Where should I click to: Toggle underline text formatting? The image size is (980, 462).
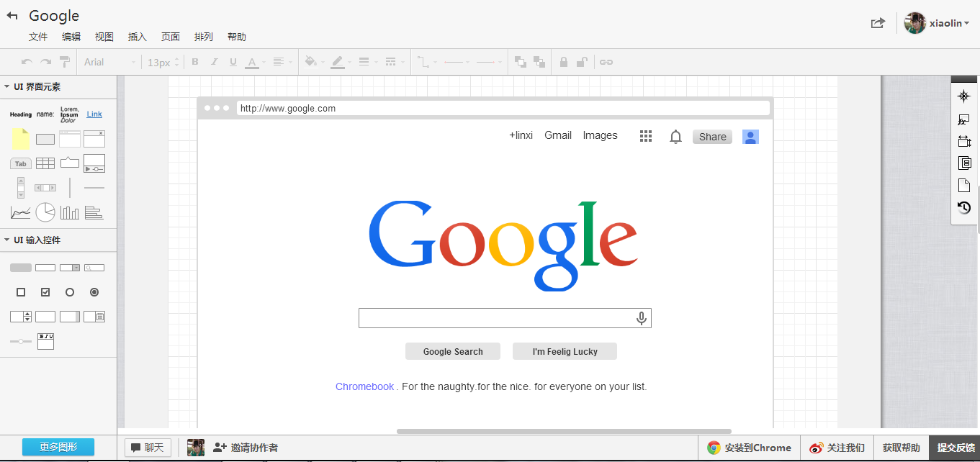point(233,62)
